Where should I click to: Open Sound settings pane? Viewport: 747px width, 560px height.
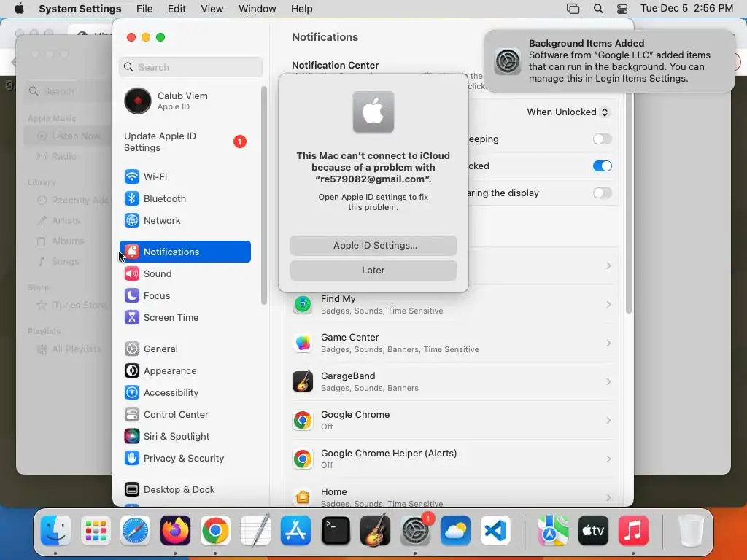(185, 274)
